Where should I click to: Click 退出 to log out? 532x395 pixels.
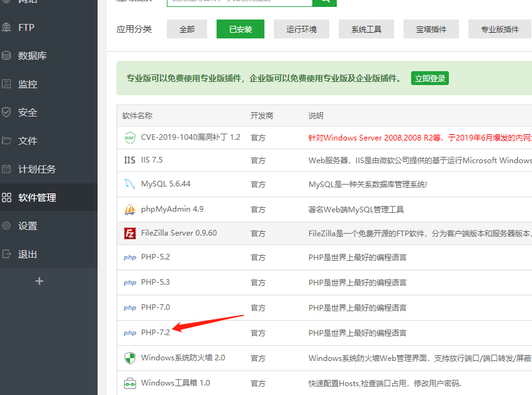coord(28,254)
